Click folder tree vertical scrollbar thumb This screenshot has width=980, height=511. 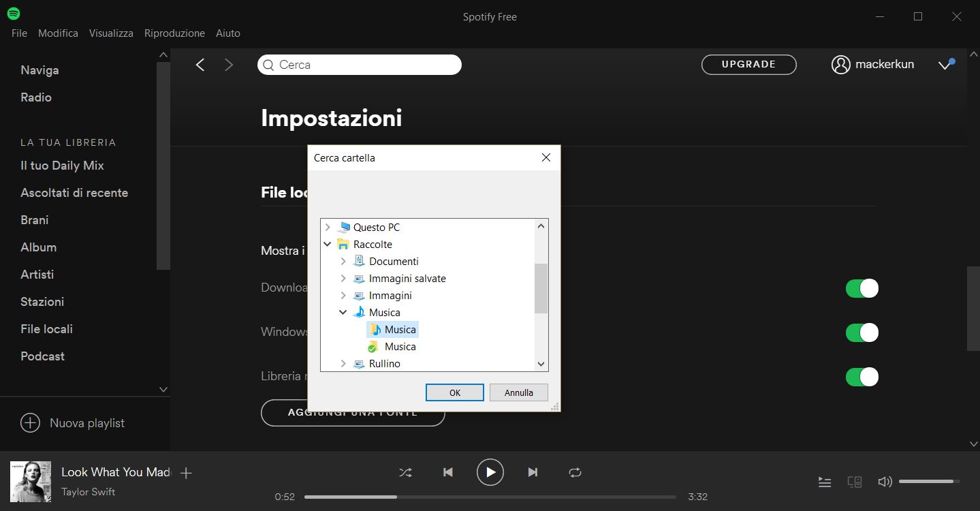tap(541, 288)
